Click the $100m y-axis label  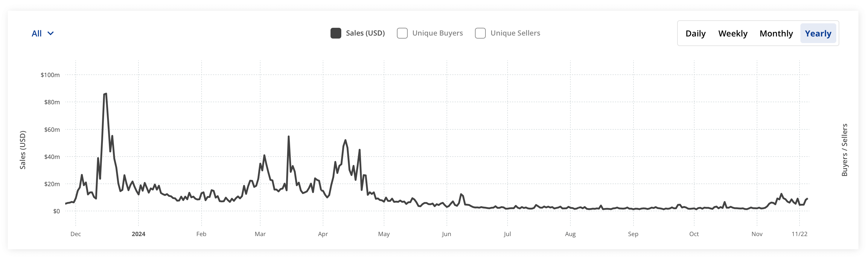pyautogui.click(x=50, y=75)
